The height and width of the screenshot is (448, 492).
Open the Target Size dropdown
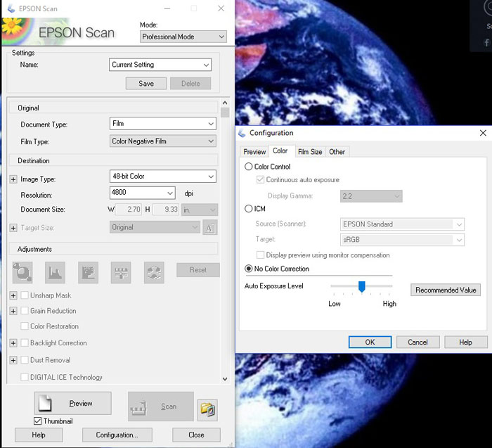click(155, 227)
